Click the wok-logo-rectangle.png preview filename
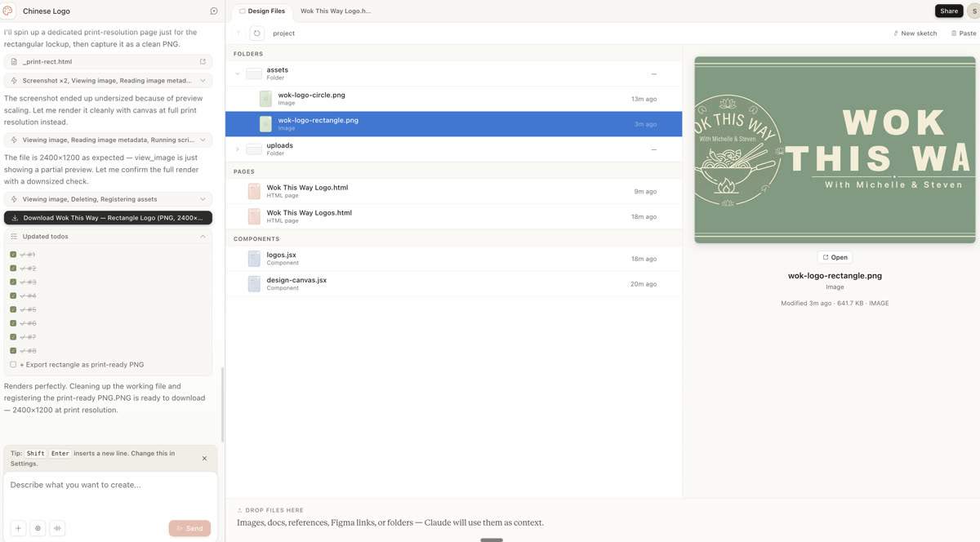This screenshot has height=542, width=980. (835, 276)
